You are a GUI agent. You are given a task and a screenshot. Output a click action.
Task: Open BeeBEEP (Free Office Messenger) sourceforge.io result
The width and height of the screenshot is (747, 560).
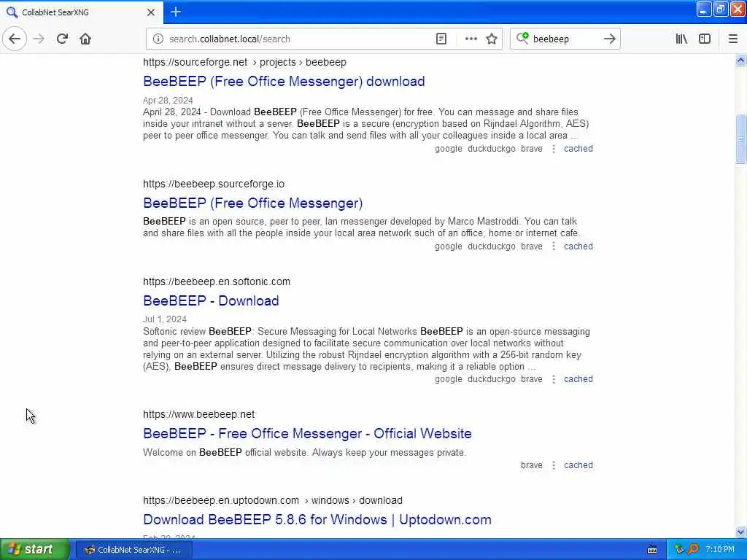252,203
